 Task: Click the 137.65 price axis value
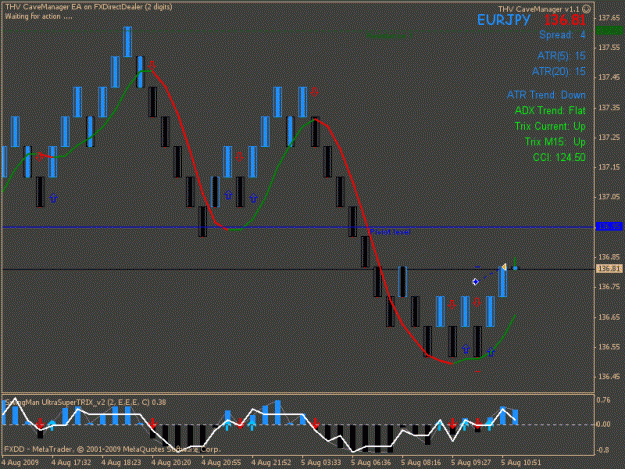(609, 18)
